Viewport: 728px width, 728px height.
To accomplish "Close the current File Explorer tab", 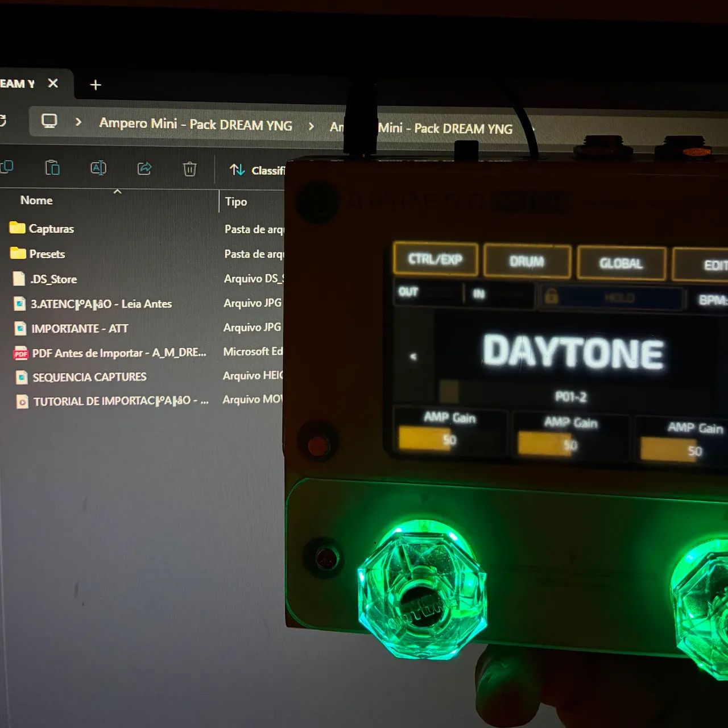I will point(53,83).
